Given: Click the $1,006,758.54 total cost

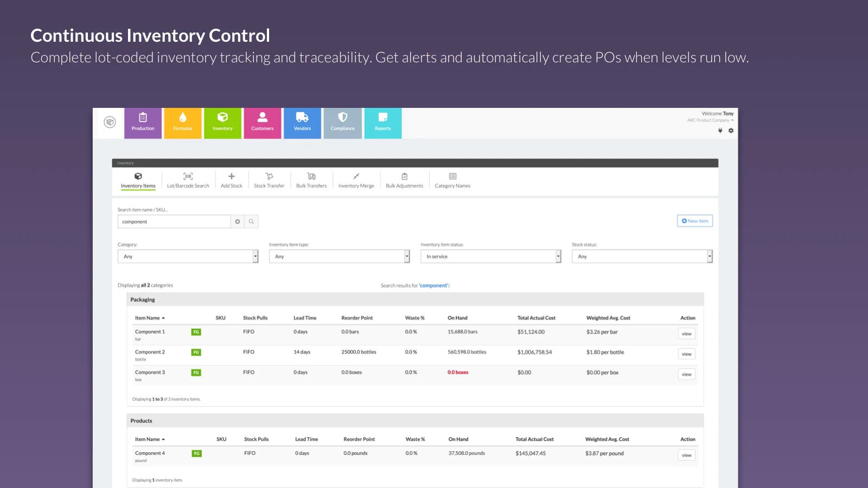Looking at the screenshot, I should point(534,352).
